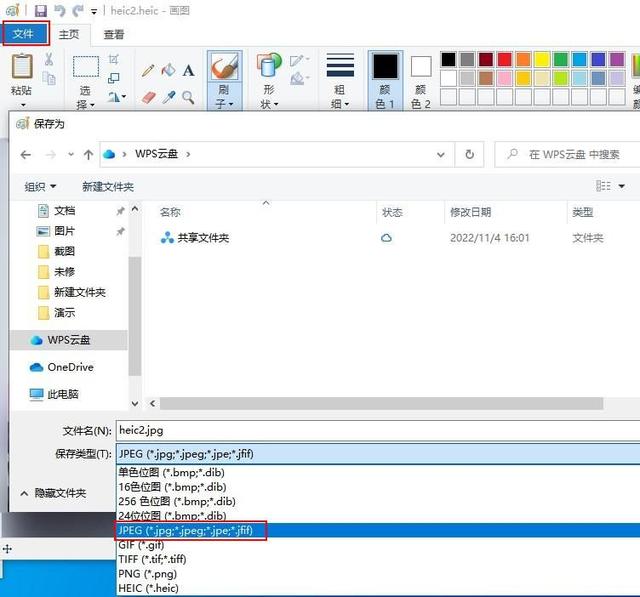Click the 保存类型 combo box
The width and height of the screenshot is (640, 597).
point(378,454)
